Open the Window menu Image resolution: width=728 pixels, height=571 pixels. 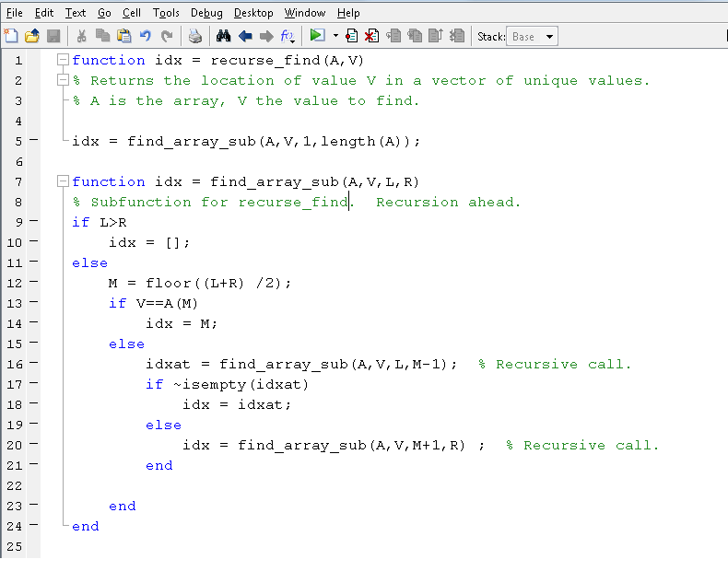coord(305,13)
